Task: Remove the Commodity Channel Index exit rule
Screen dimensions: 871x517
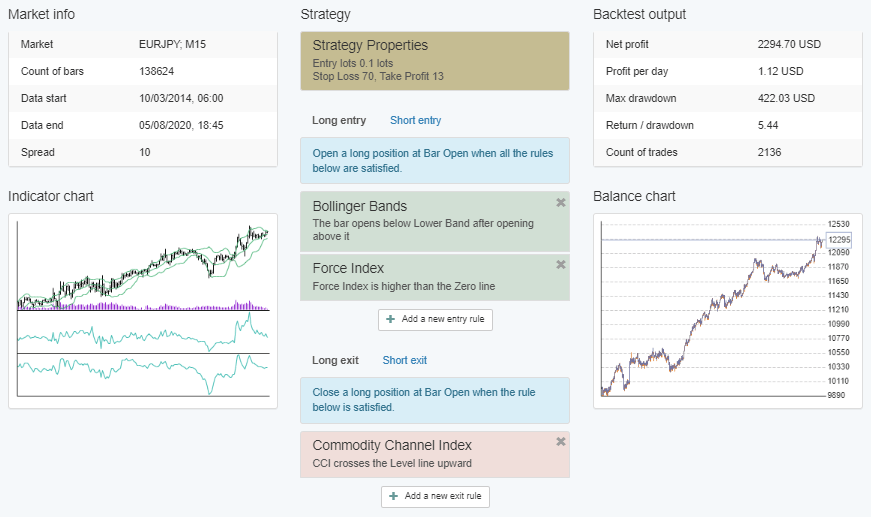Action: click(x=560, y=442)
